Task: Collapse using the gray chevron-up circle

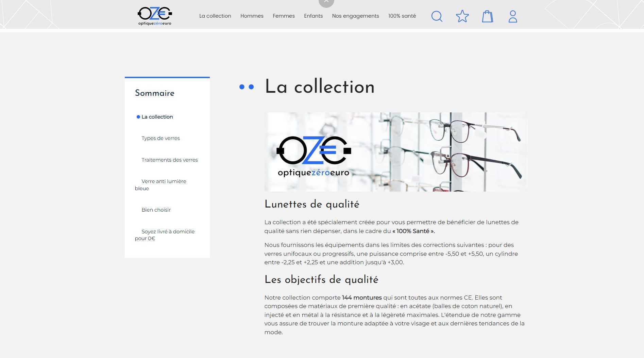Action: pos(326,2)
